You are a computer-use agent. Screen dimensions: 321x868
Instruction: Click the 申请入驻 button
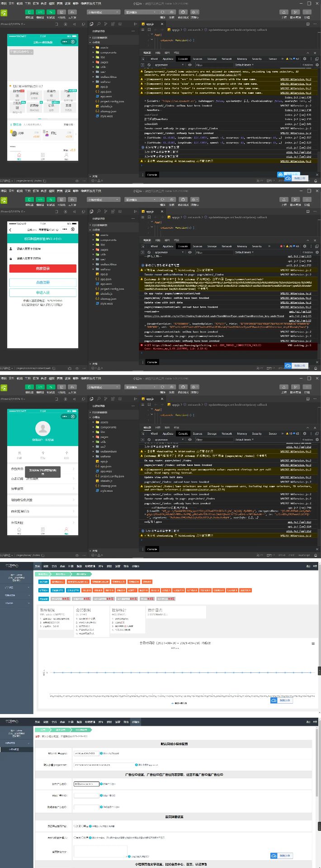(x=43, y=293)
